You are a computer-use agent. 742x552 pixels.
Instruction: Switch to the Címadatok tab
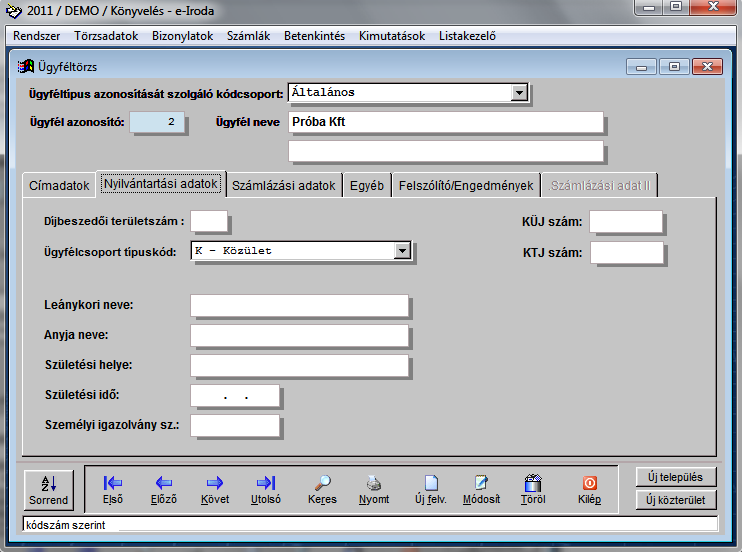tap(59, 186)
